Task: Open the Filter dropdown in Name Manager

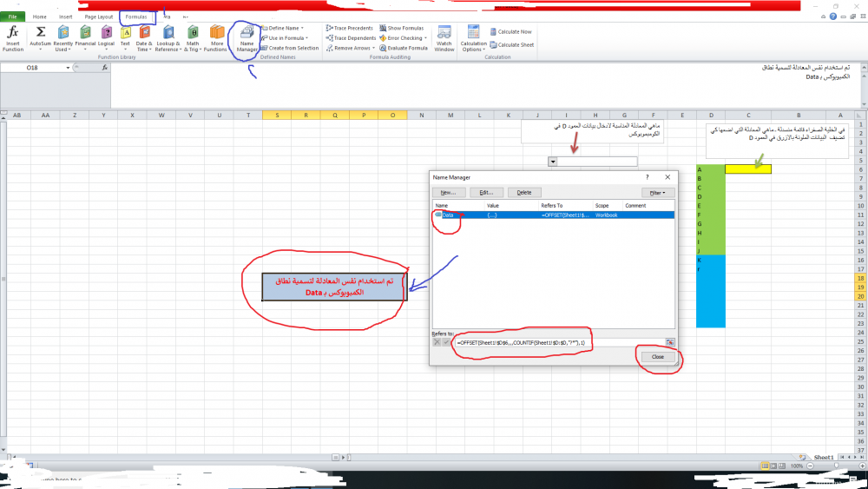Action: 658,193
